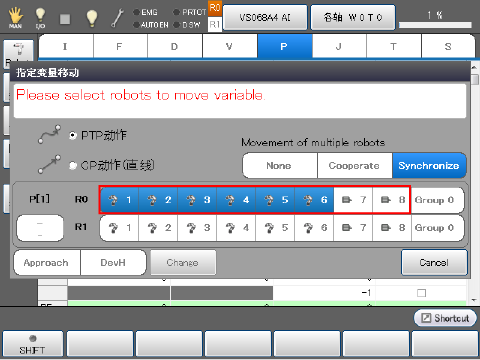Select the PTP动作 radio button
480x360 pixels.
coord(73,136)
